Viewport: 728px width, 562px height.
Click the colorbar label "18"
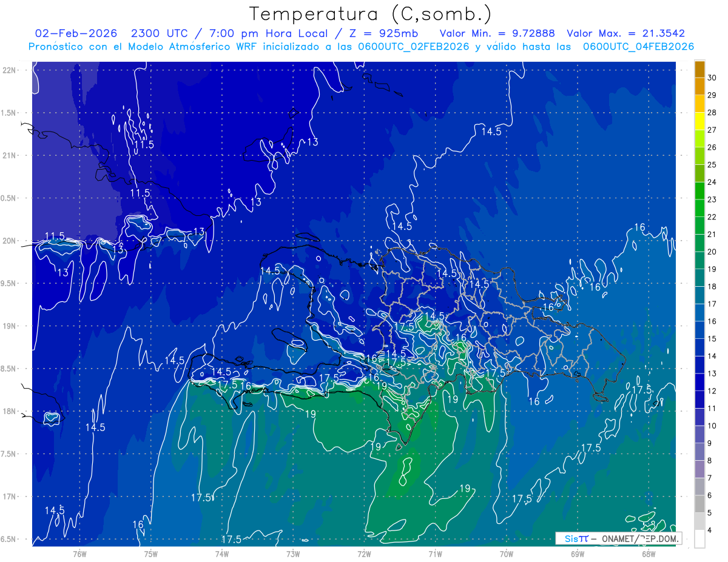(712, 287)
